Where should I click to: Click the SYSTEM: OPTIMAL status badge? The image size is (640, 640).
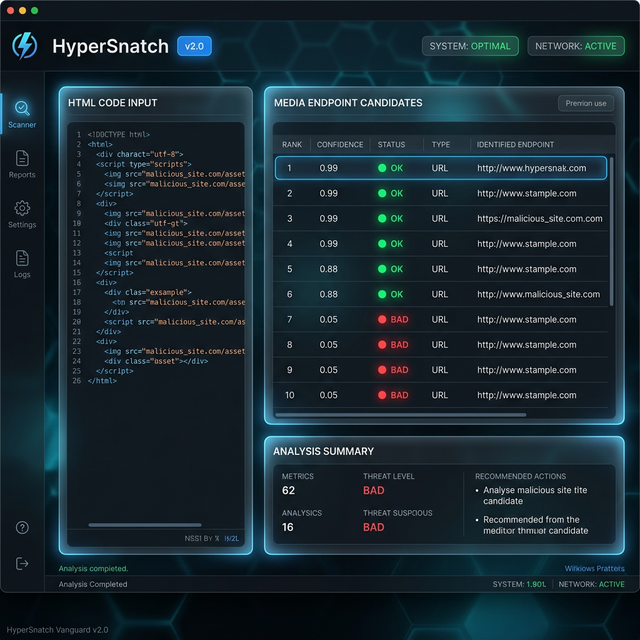pos(470,46)
